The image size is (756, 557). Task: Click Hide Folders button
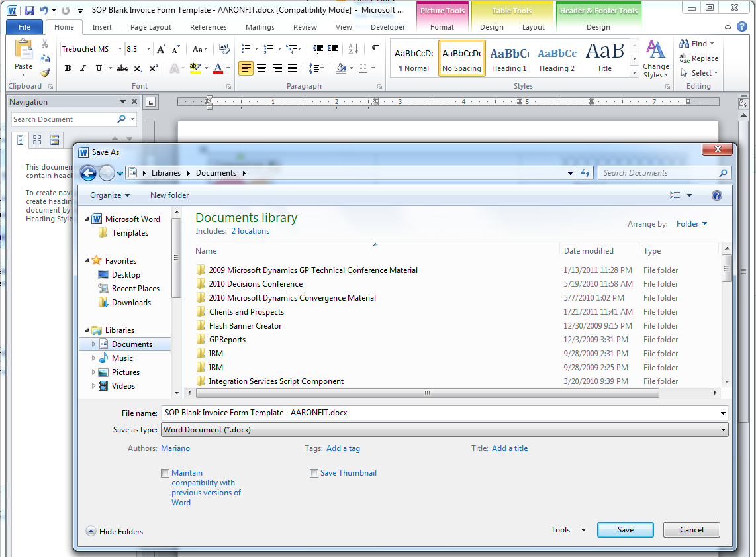[115, 531]
